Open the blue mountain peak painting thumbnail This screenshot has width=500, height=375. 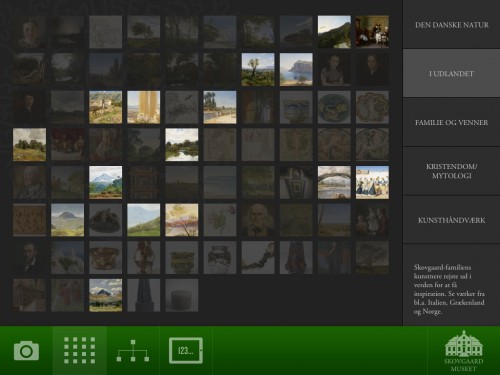point(106,182)
